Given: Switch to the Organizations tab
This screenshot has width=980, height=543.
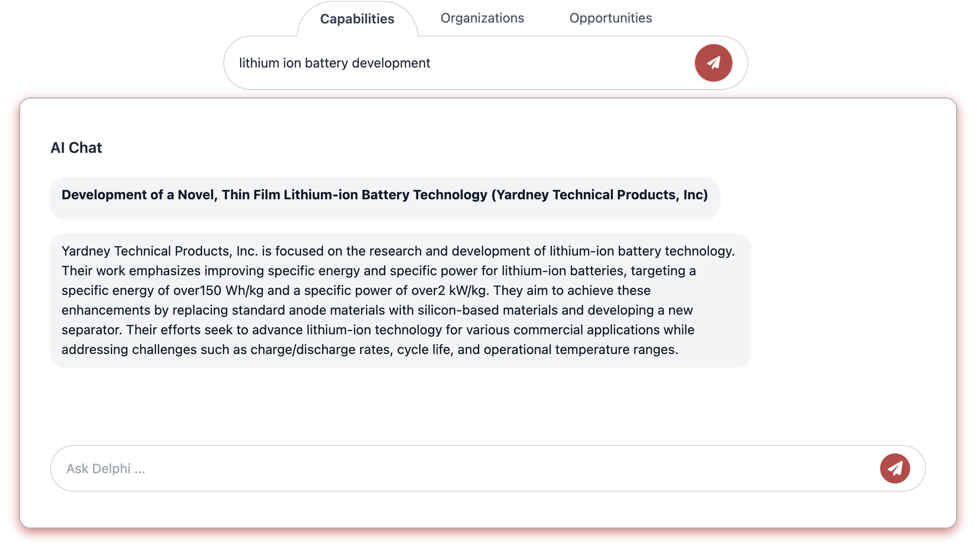Looking at the screenshot, I should [x=482, y=18].
